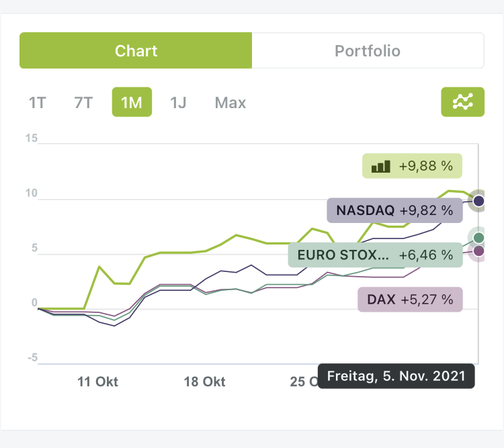The image size is (504, 448).
Task: Select the 7T time range
Action: click(83, 103)
